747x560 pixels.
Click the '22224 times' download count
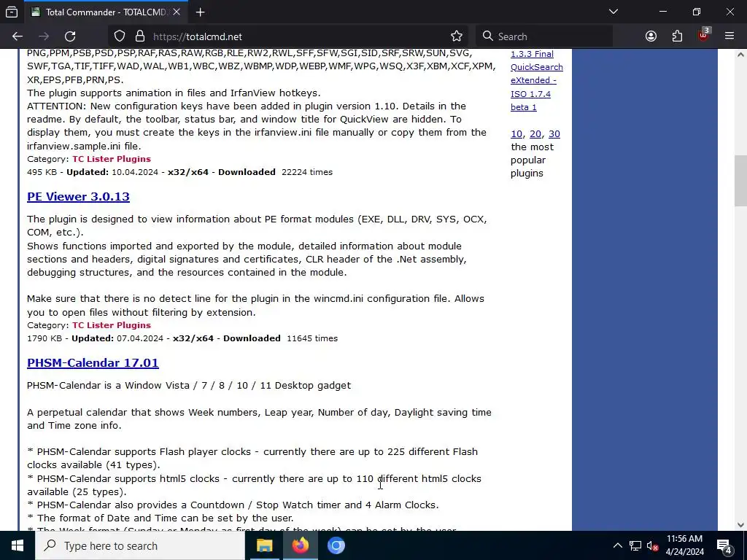(307, 172)
